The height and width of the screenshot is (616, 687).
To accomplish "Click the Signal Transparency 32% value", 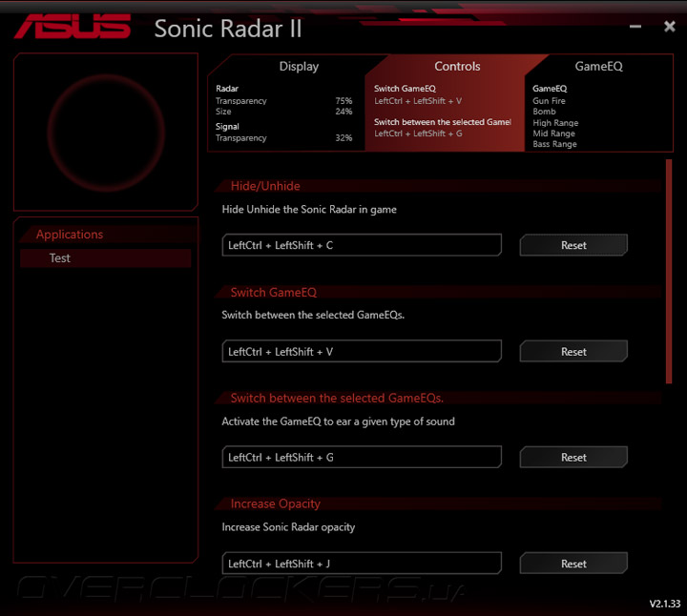I will (x=343, y=138).
